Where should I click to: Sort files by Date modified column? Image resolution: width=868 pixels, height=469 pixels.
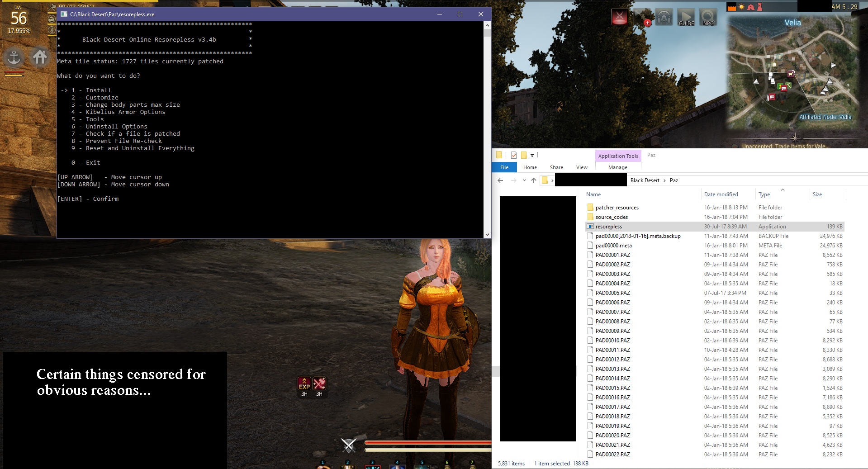pos(721,194)
